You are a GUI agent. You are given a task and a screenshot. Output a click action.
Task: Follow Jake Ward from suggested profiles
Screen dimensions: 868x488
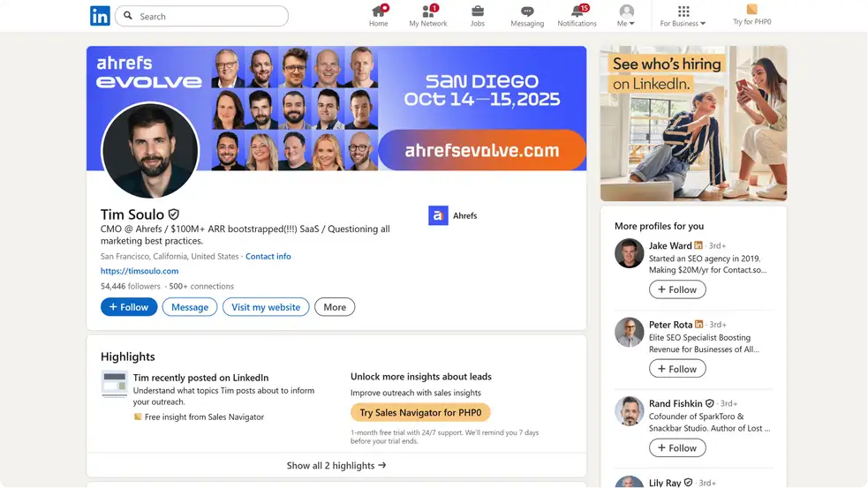pyautogui.click(x=677, y=289)
